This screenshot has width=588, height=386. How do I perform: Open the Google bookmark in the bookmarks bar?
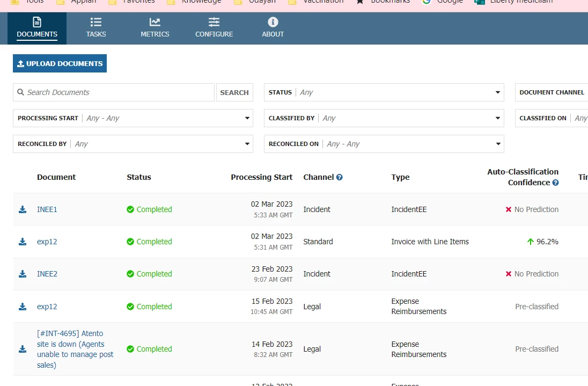coord(443,2)
